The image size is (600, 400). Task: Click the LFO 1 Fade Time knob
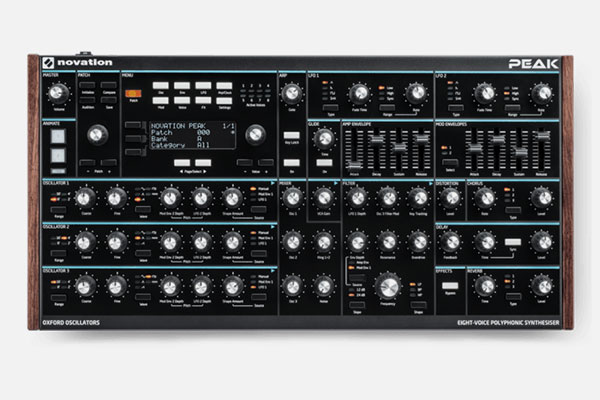(x=359, y=93)
